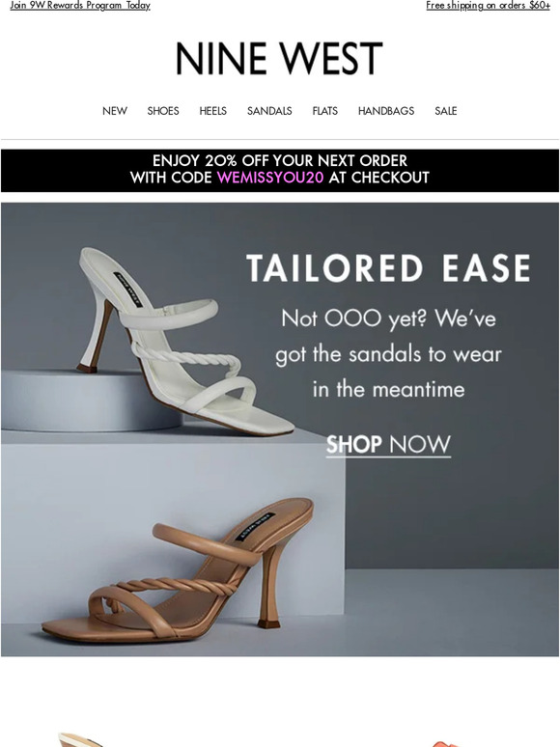This screenshot has height=747, width=560.
Task: Open Free shipping on orders $60+ link
Action: click(488, 5)
